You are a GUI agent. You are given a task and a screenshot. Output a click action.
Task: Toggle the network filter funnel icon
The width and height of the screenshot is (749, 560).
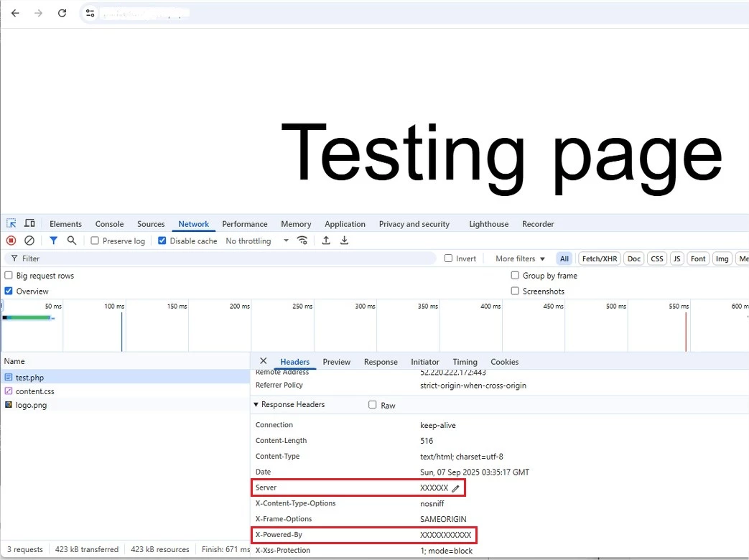(x=53, y=241)
